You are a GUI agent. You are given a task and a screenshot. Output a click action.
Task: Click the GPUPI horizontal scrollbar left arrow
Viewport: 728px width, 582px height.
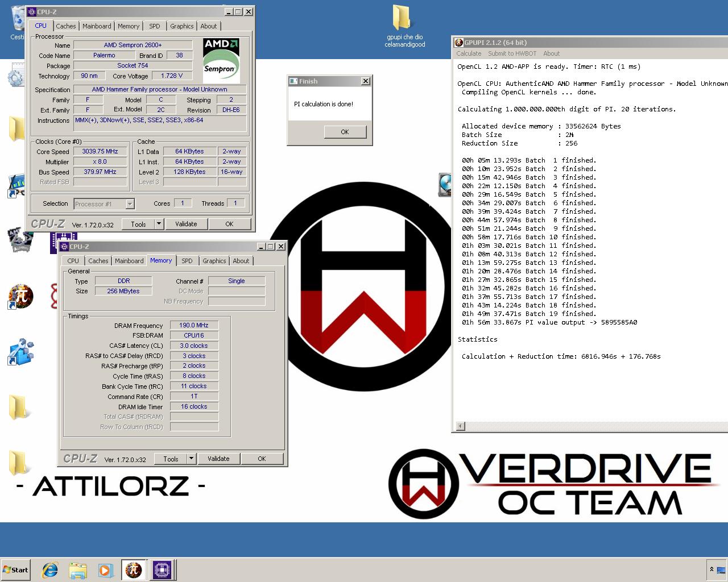[x=461, y=426]
